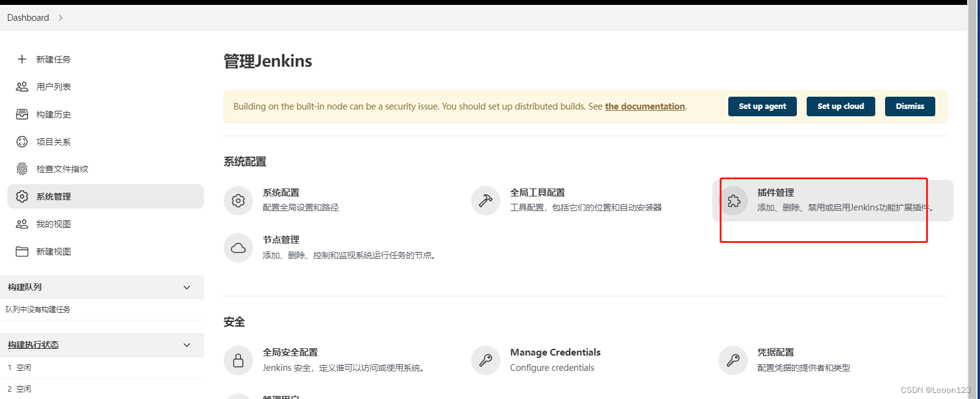Click the 队列中没有构建任务 text
The height and width of the screenshot is (399, 980).
coord(38,310)
